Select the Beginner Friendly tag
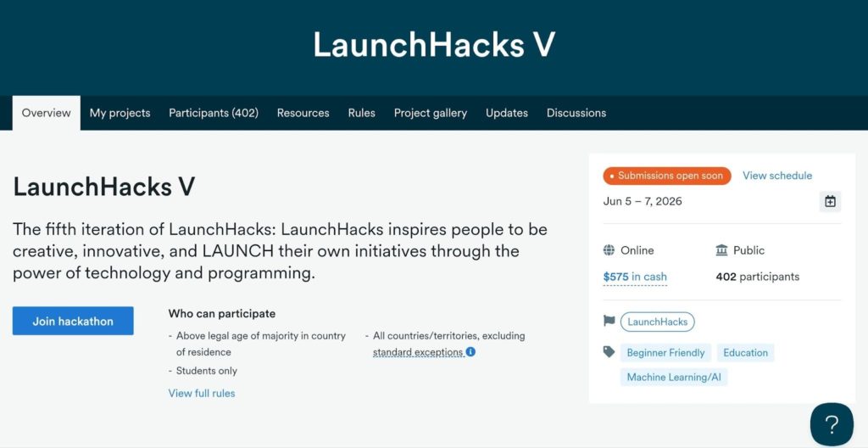The height and width of the screenshot is (448, 868). pos(666,353)
